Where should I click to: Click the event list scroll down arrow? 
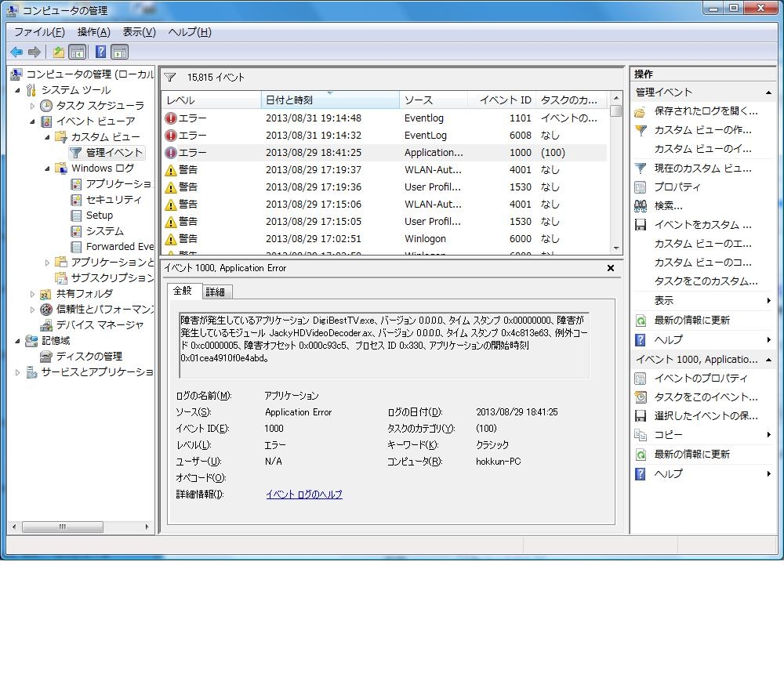616,248
